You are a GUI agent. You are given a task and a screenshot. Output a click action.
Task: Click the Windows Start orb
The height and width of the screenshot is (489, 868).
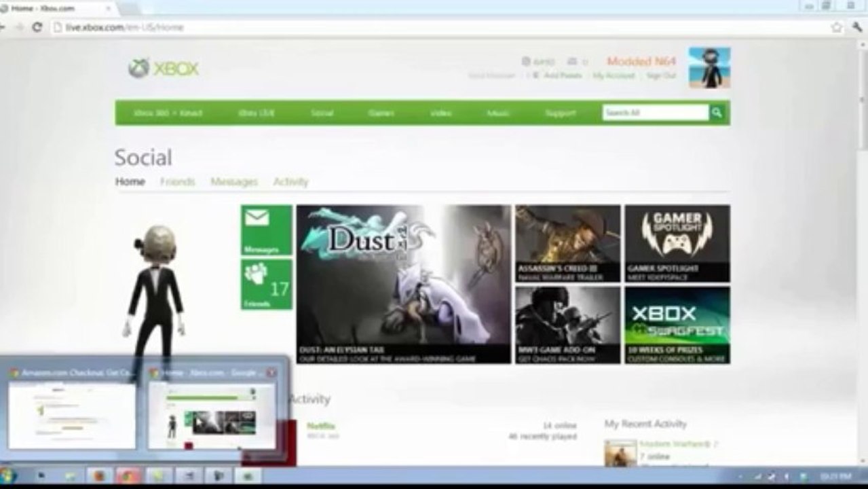[x=7, y=475]
